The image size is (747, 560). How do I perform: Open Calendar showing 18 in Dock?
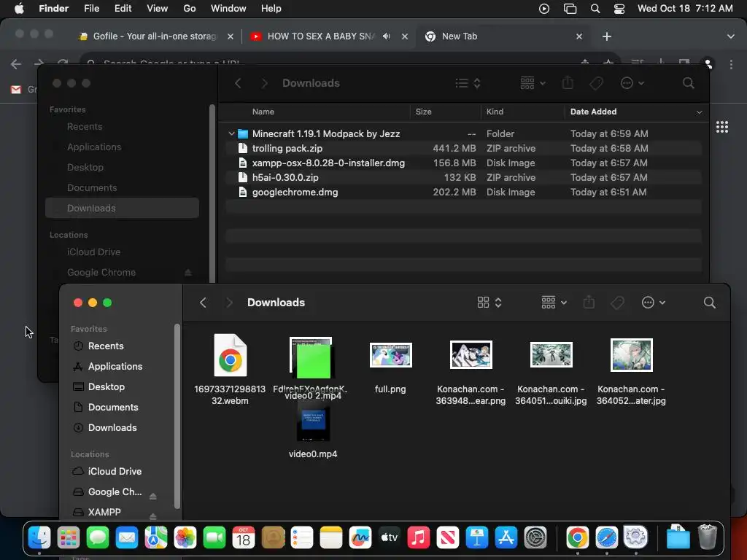244,537
